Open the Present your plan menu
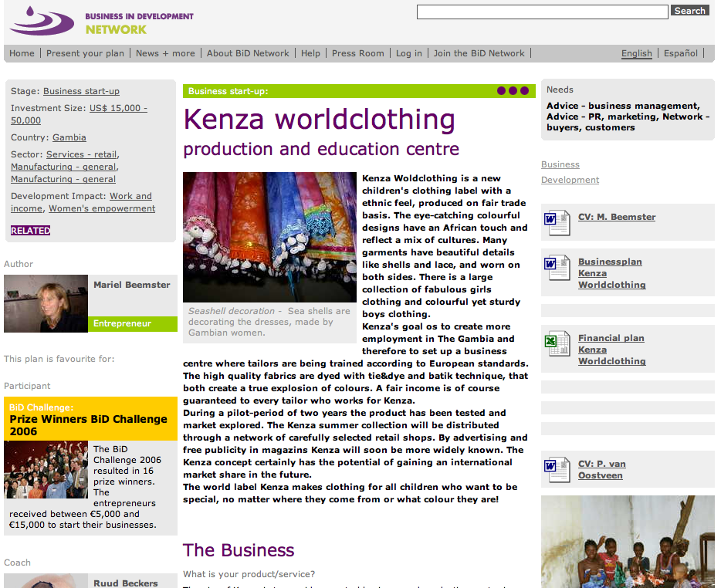 point(85,53)
